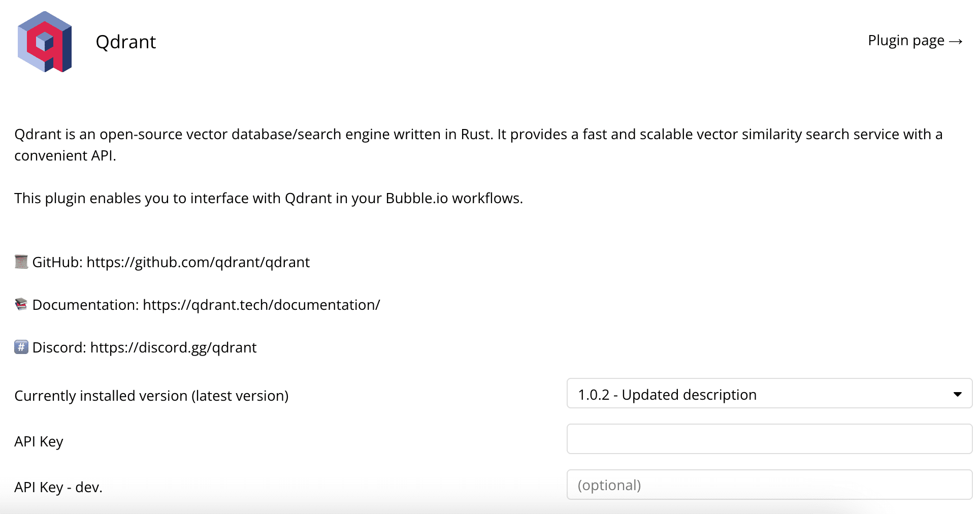Click the discord.gg/qdrant invite URL
The height and width of the screenshot is (514, 980).
click(x=173, y=347)
